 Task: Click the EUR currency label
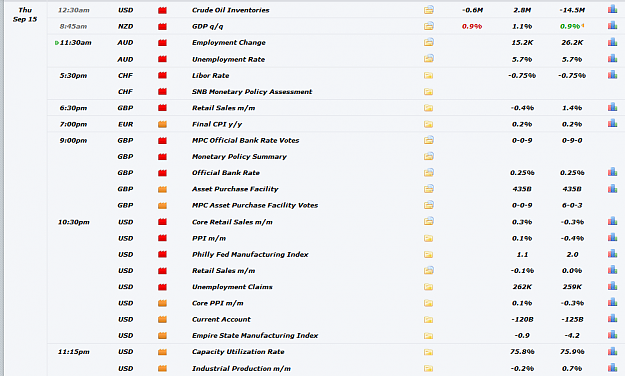click(126, 124)
